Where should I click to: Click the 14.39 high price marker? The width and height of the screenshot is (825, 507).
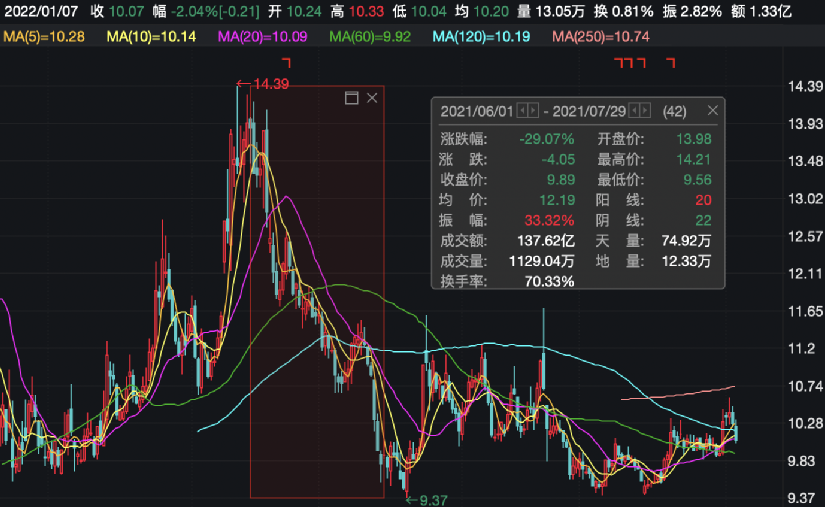point(263,84)
